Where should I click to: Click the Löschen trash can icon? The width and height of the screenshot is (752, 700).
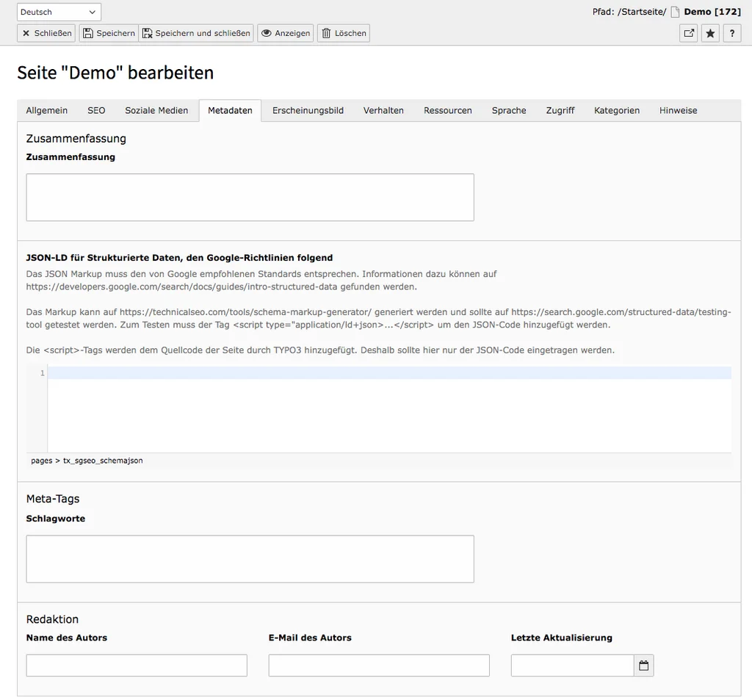326,33
